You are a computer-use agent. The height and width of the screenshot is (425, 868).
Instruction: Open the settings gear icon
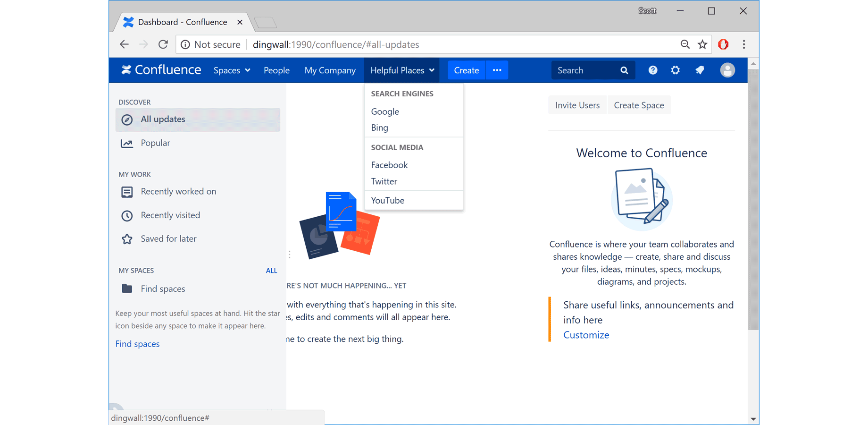(x=676, y=70)
